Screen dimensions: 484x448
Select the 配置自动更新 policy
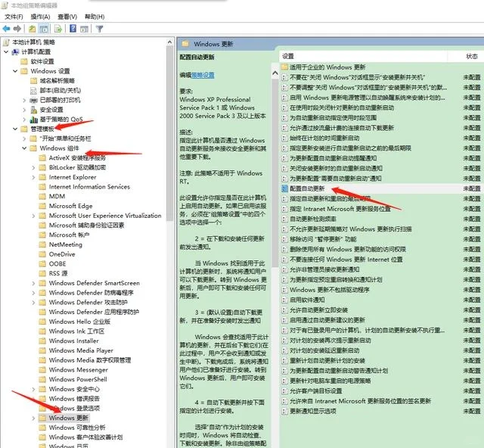tap(307, 188)
